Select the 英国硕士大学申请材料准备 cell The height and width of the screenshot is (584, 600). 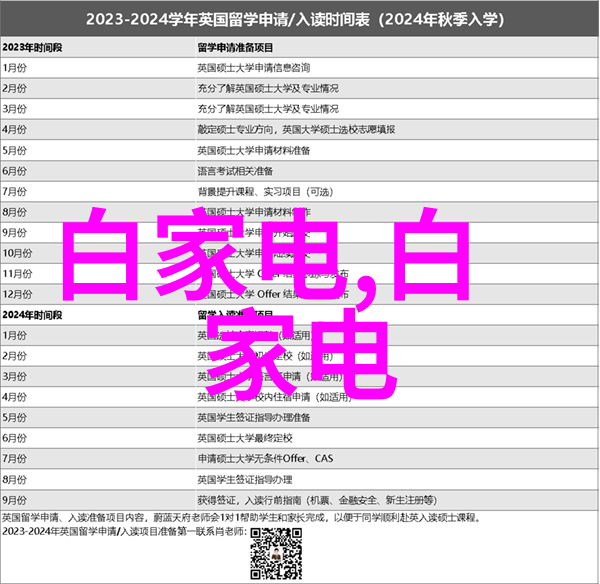pyautogui.click(x=254, y=150)
